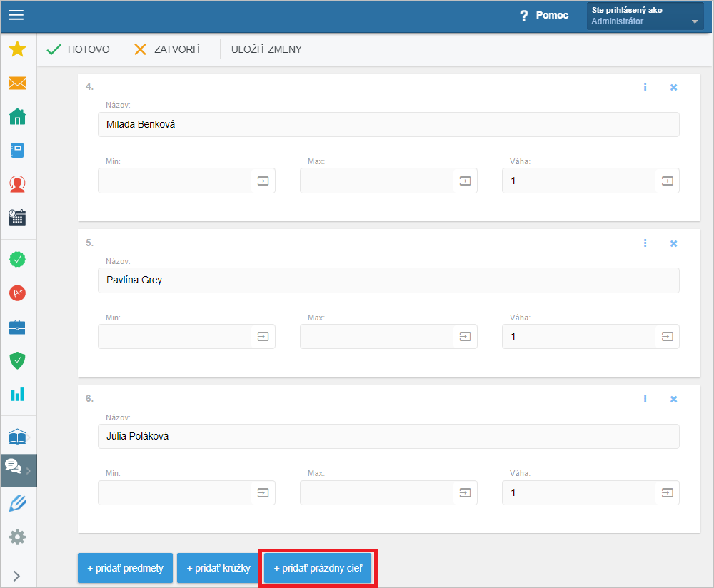Open the blue feather pen icon

pos(17,504)
